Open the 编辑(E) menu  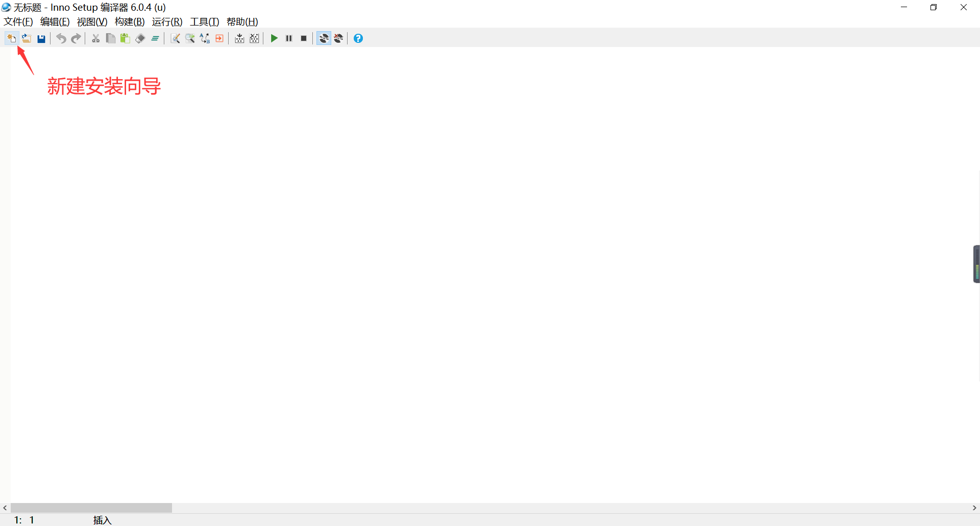coord(55,22)
